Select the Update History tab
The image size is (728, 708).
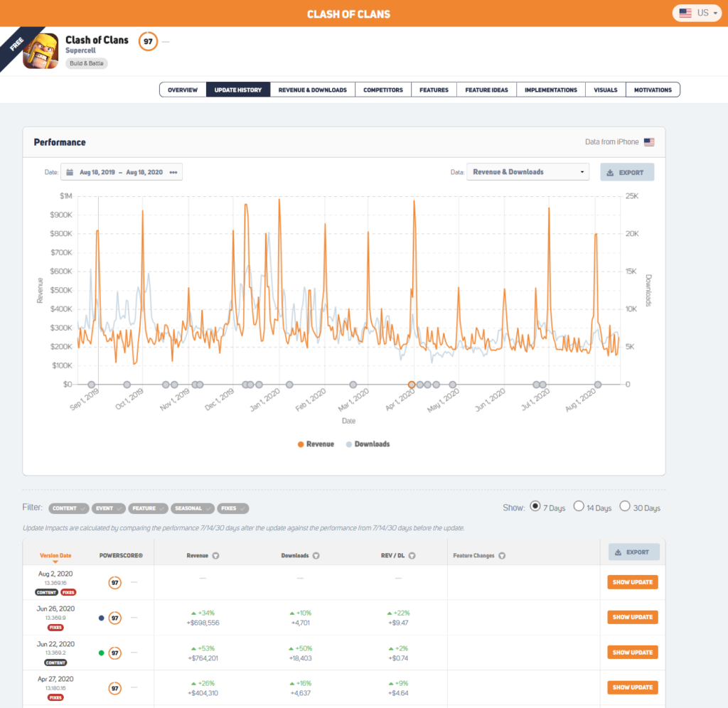(x=238, y=90)
